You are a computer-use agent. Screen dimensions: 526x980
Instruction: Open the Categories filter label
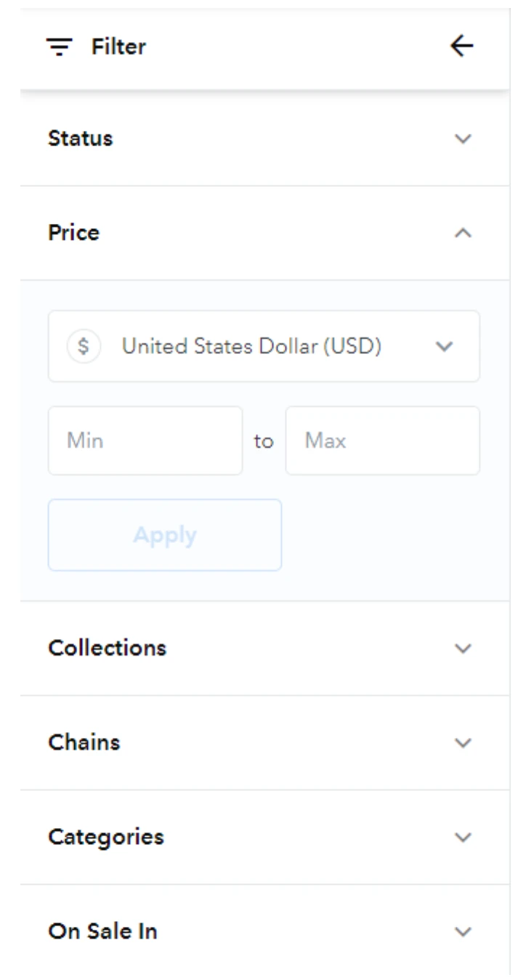106,838
